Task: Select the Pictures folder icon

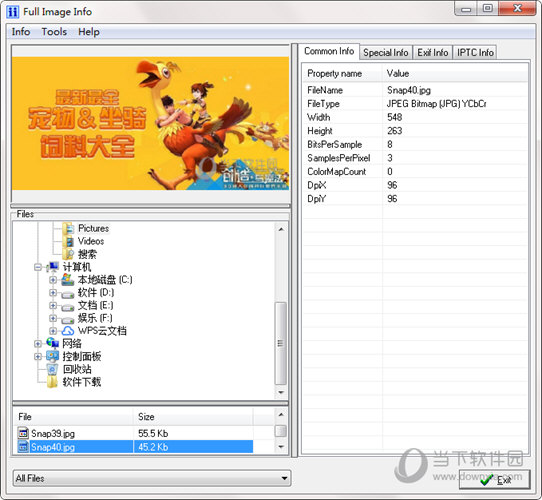Action: [x=68, y=229]
